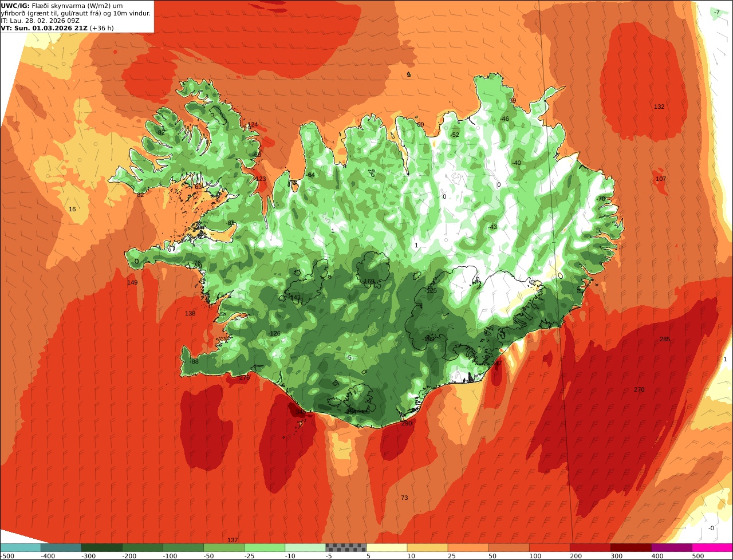Click the flux value 270 in southeast ocean

pos(639,389)
